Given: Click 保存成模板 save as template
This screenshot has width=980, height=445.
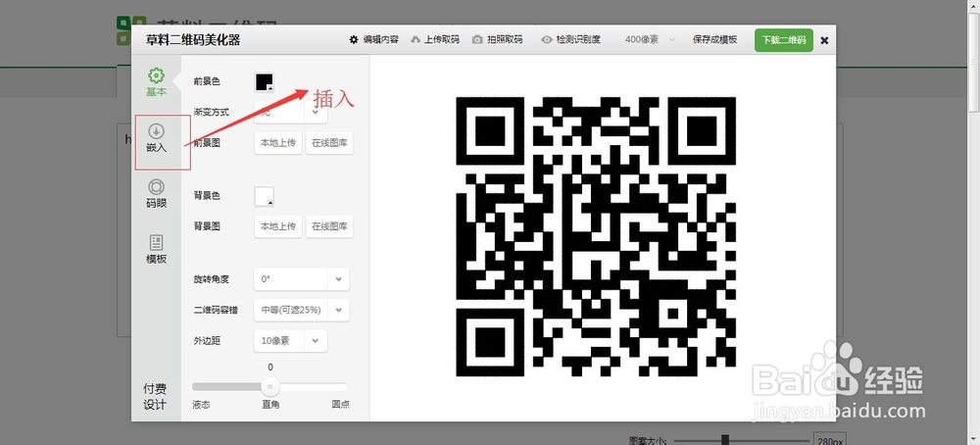Looking at the screenshot, I should 714,39.
